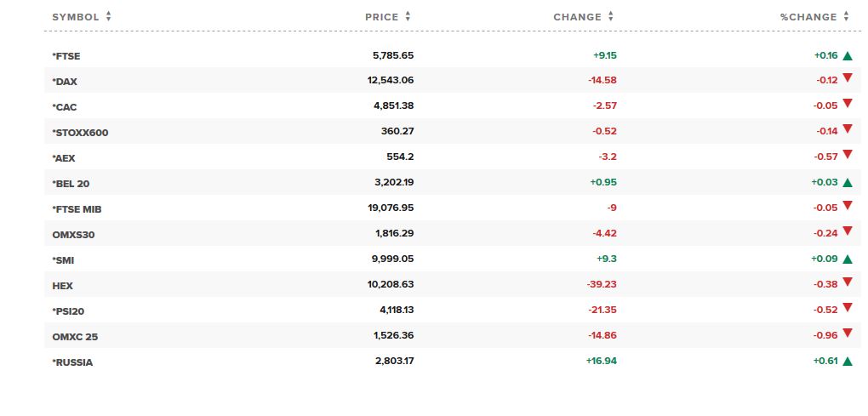Click the -3.2 change value for AEX
868x416 pixels.
click(608, 157)
